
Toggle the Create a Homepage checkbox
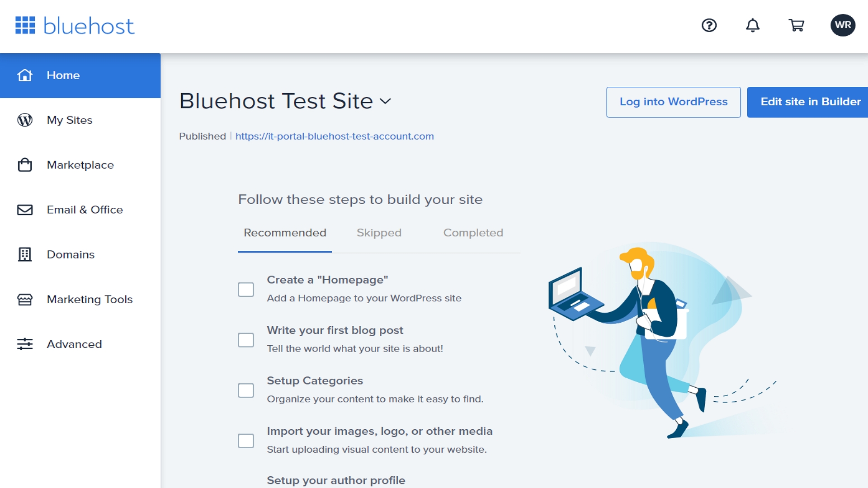(x=246, y=288)
